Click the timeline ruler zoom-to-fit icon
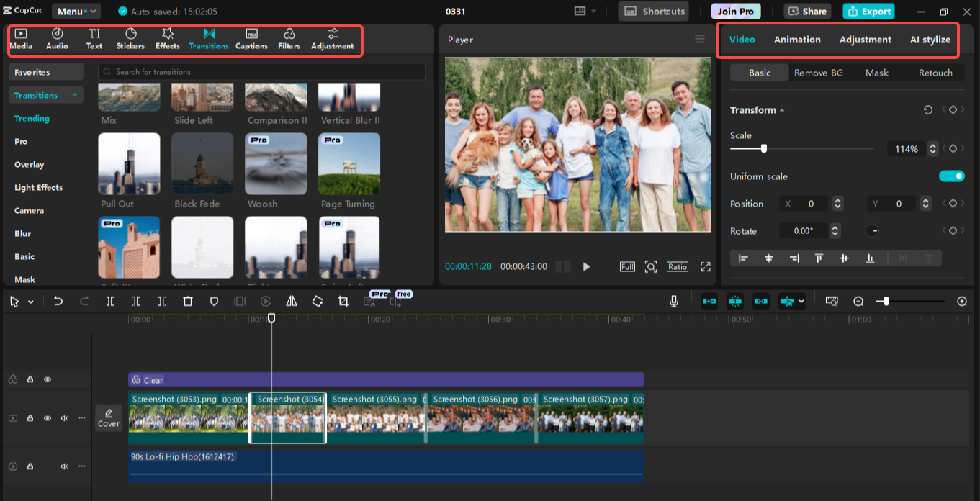The width and height of the screenshot is (980, 501). (x=832, y=302)
